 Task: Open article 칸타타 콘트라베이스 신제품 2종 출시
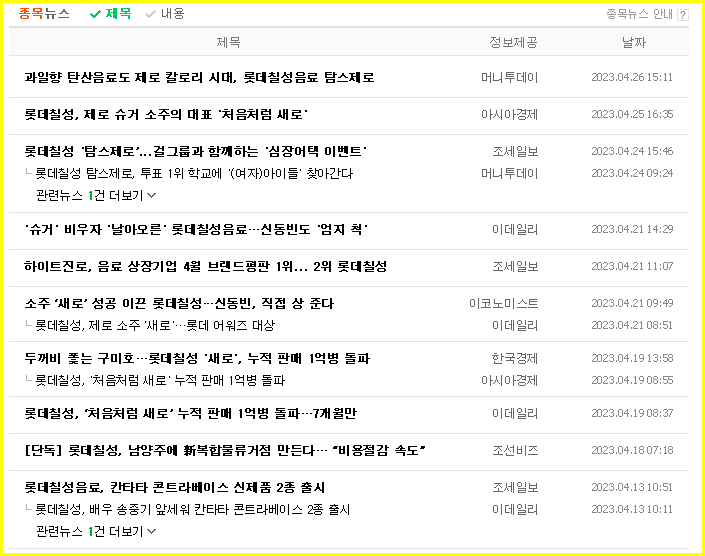tap(174, 488)
